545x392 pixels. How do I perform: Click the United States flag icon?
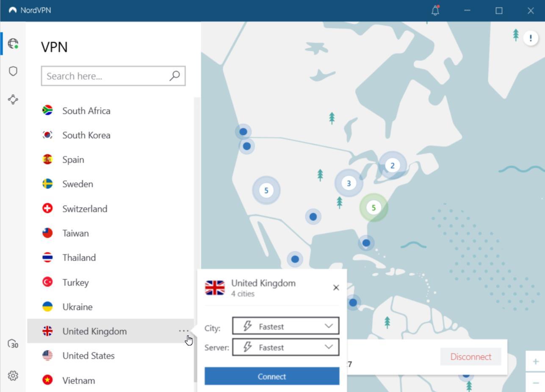click(x=47, y=356)
